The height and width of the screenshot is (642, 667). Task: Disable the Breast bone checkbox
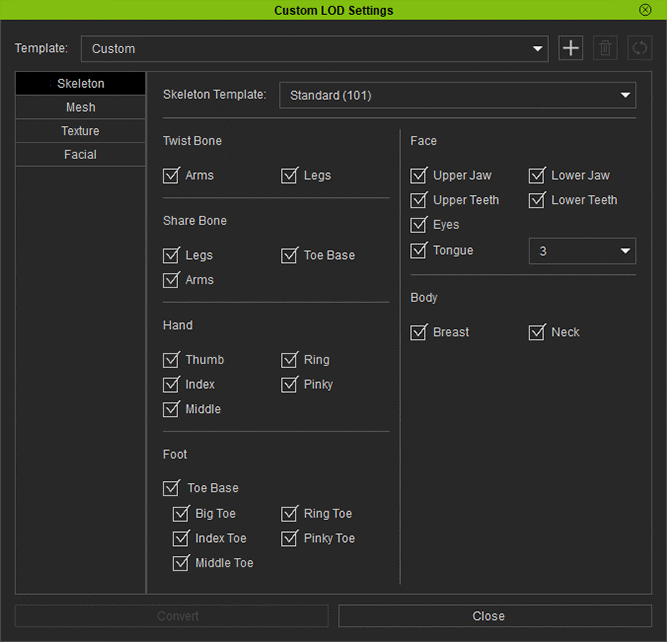[419, 333]
